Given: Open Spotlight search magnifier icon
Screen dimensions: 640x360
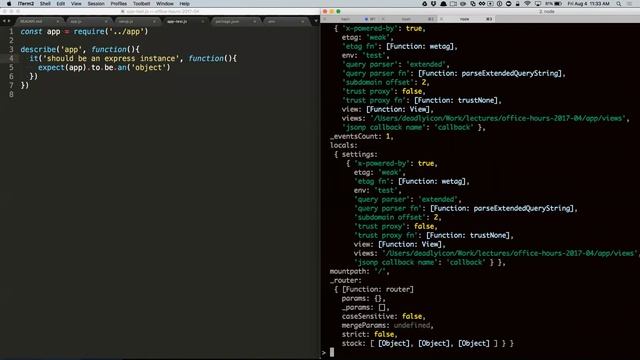Looking at the screenshot, I should click(619, 4).
